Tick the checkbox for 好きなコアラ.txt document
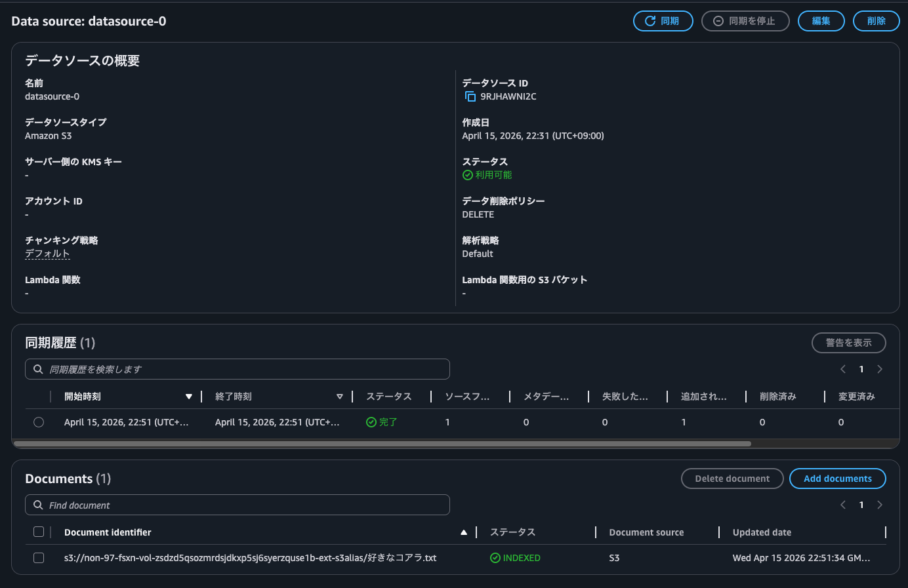 click(x=39, y=558)
